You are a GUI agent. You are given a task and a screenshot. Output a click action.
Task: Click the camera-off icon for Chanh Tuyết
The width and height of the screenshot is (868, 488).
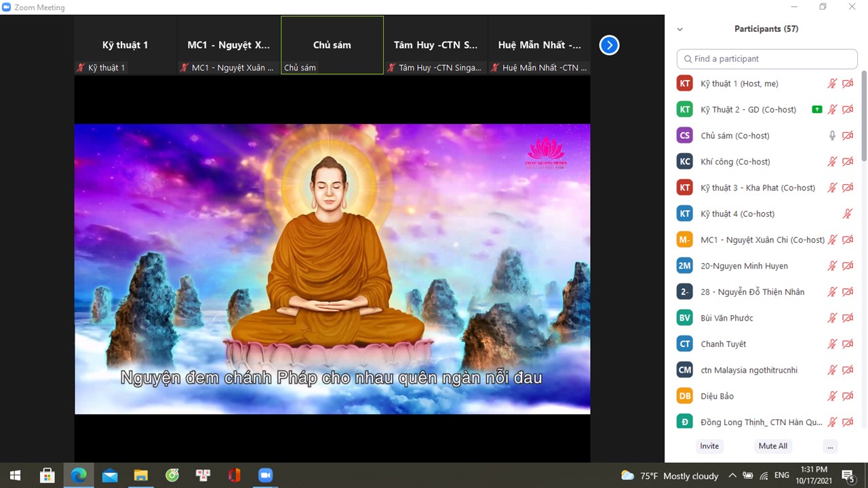tap(848, 344)
